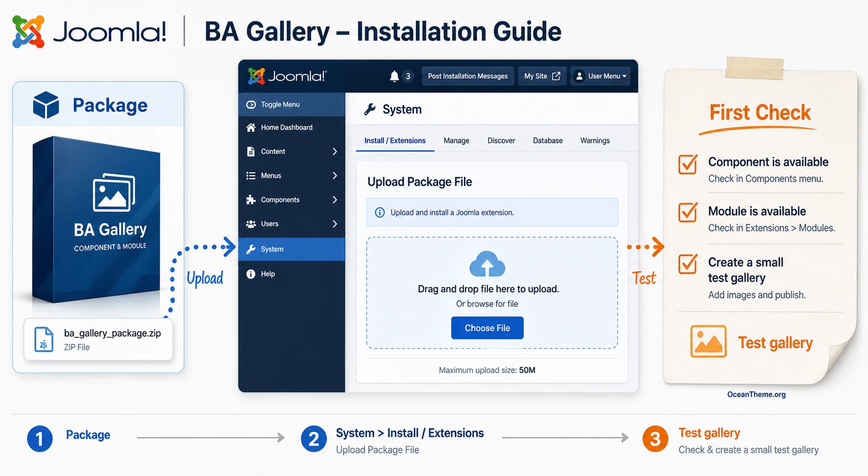Click the Drag and drop file here text

point(488,289)
